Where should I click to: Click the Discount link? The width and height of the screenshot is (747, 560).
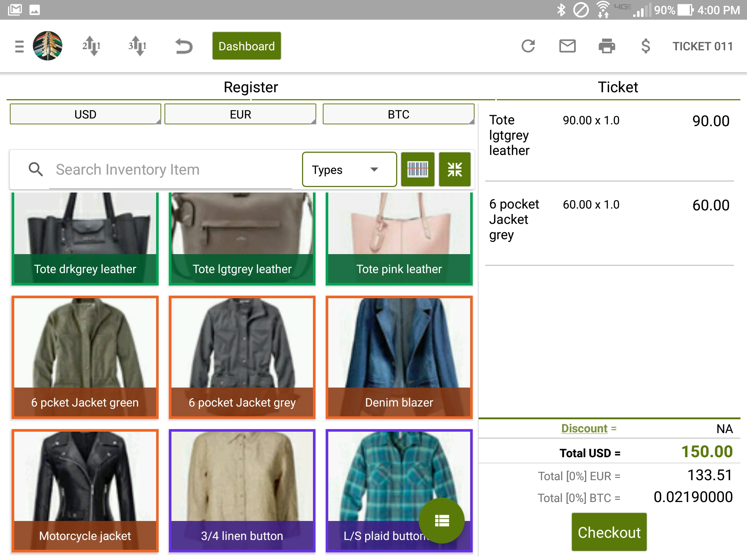584,428
